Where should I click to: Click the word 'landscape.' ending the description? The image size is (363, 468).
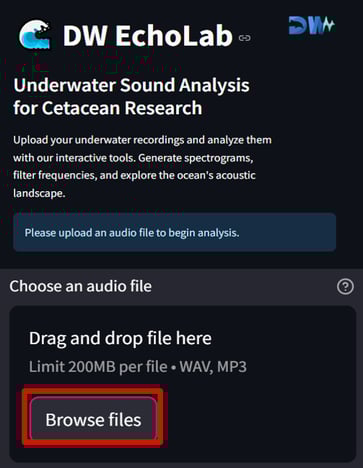[39, 193]
